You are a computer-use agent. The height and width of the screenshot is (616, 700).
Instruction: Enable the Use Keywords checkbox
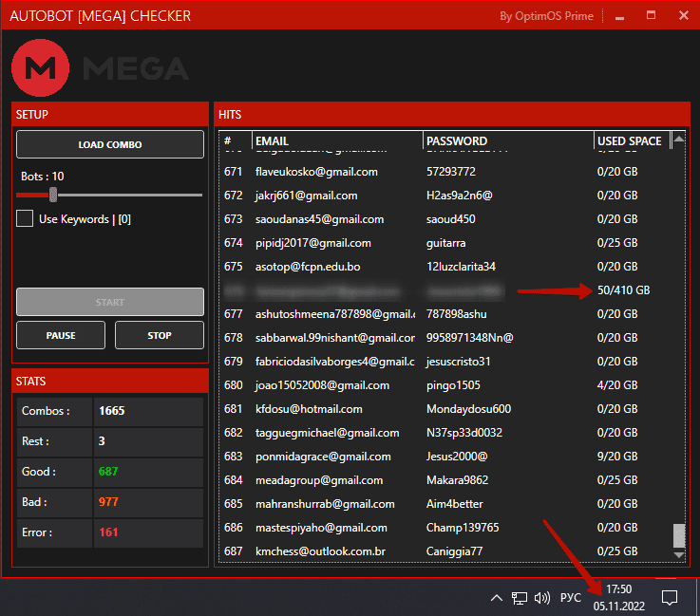(25, 219)
